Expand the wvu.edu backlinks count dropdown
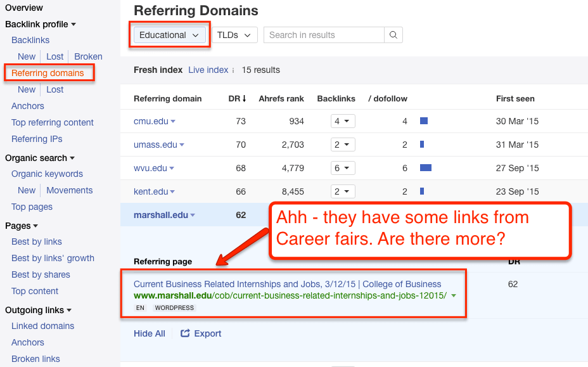Viewport: 588px width, 367px height. coord(343,168)
